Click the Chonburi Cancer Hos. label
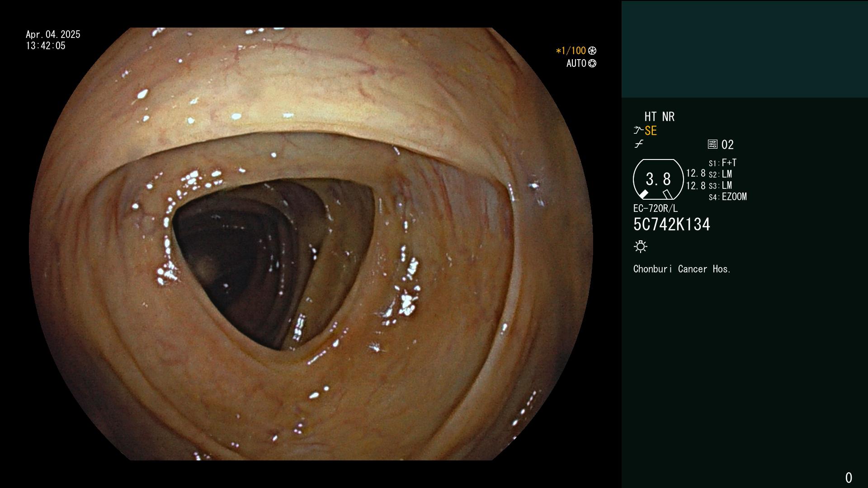868x488 pixels. click(682, 269)
